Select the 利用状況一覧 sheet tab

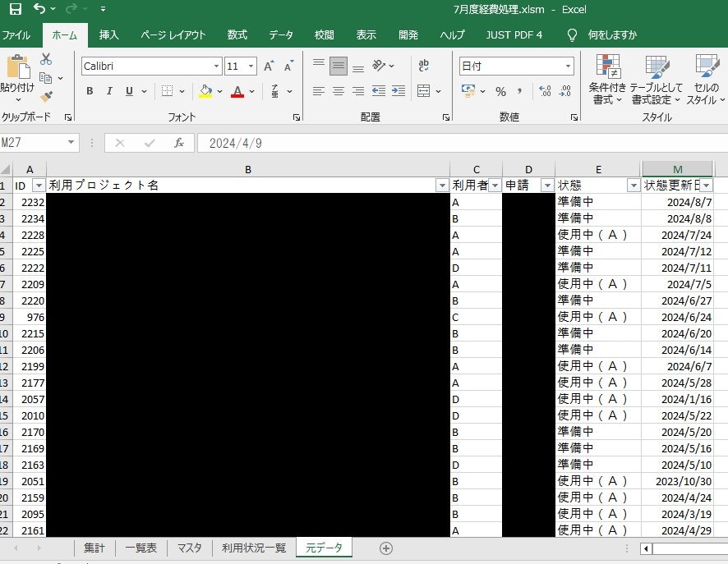pos(254,548)
